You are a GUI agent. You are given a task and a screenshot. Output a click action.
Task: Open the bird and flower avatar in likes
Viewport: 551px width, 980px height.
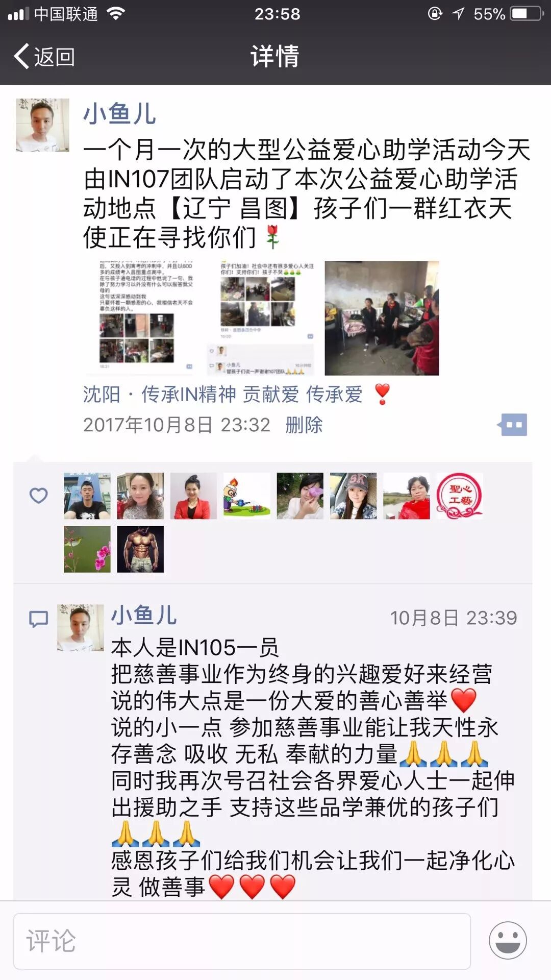tap(87, 549)
